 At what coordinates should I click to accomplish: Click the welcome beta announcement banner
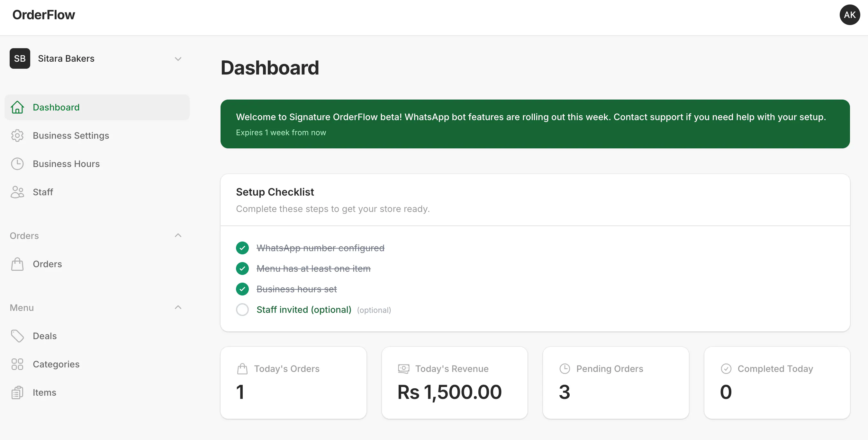[x=535, y=124]
